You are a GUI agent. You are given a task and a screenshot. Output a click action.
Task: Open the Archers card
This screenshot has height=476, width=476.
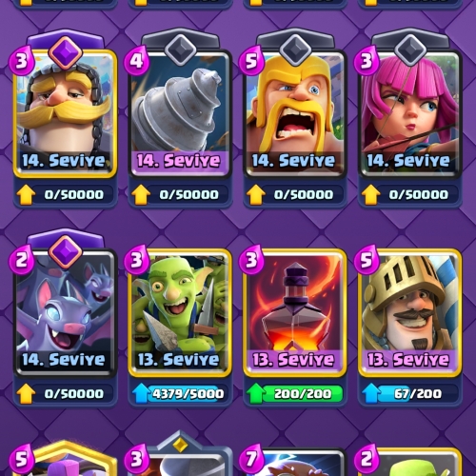(x=409, y=113)
